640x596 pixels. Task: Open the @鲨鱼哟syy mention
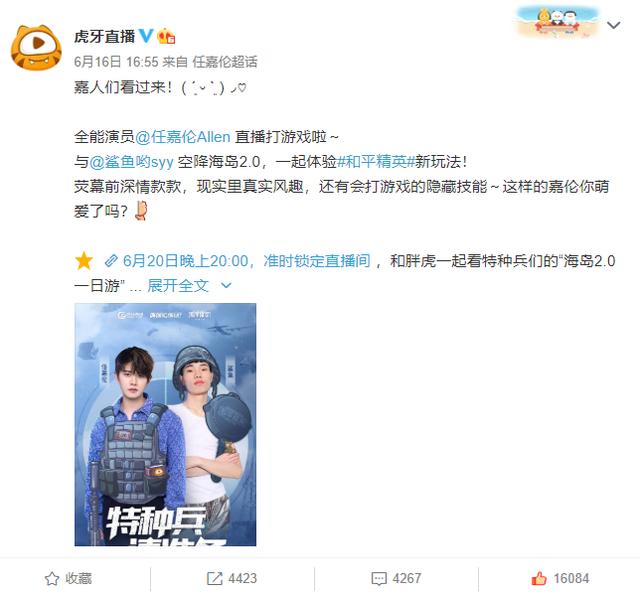pos(131,162)
